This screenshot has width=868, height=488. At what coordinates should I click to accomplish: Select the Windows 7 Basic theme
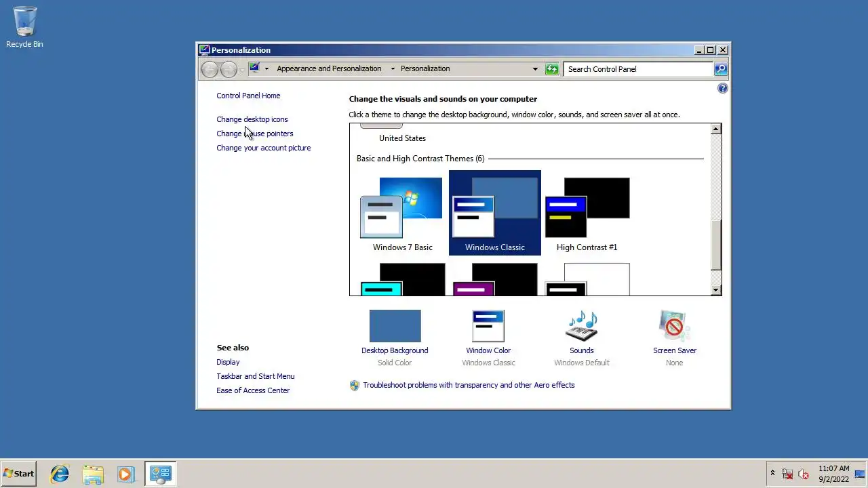point(402,213)
